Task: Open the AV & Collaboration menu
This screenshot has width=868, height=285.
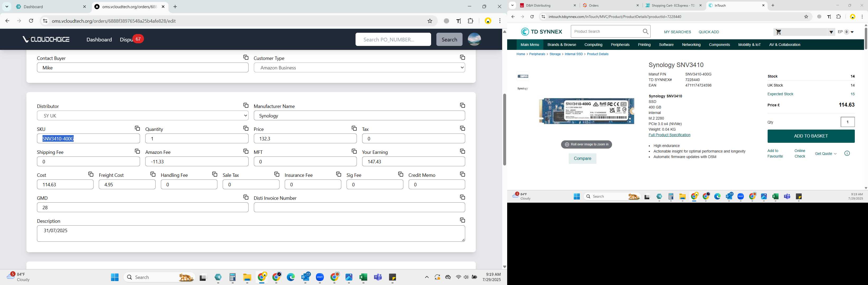Action: 785,45
